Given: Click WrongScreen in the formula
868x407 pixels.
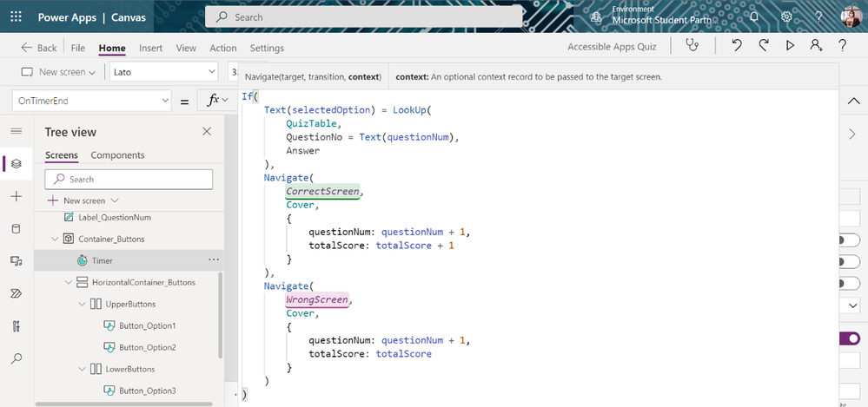Looking at the screenshot, I should point(316,299).
